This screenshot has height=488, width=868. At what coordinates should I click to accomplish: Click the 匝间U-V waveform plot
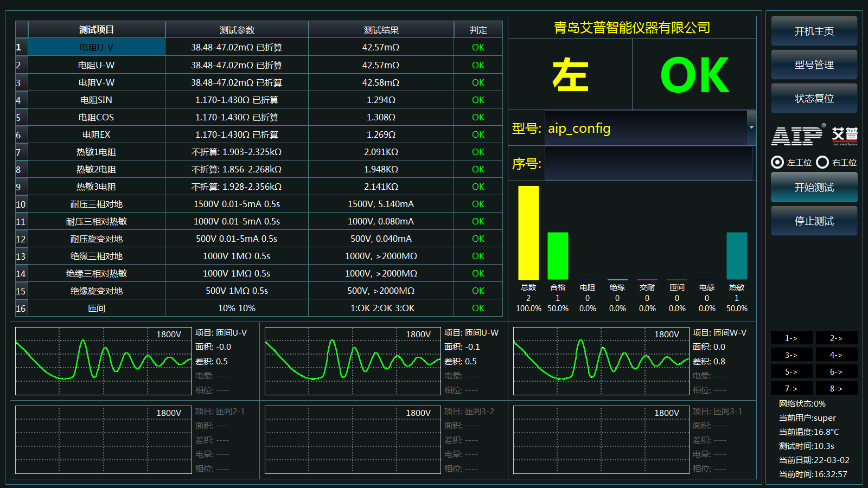click(x=102, y=361)
